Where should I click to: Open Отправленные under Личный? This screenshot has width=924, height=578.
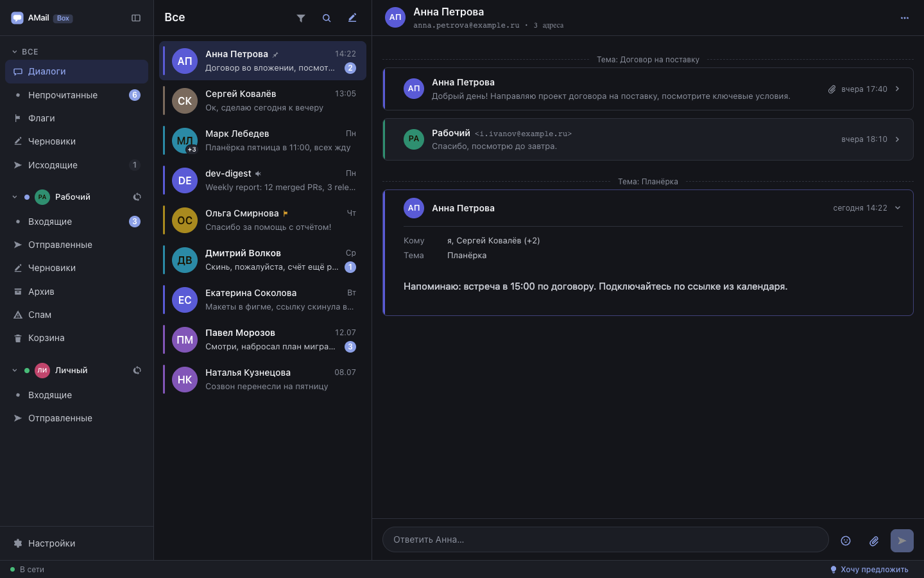pyautogui.click(x=77, y=418)
